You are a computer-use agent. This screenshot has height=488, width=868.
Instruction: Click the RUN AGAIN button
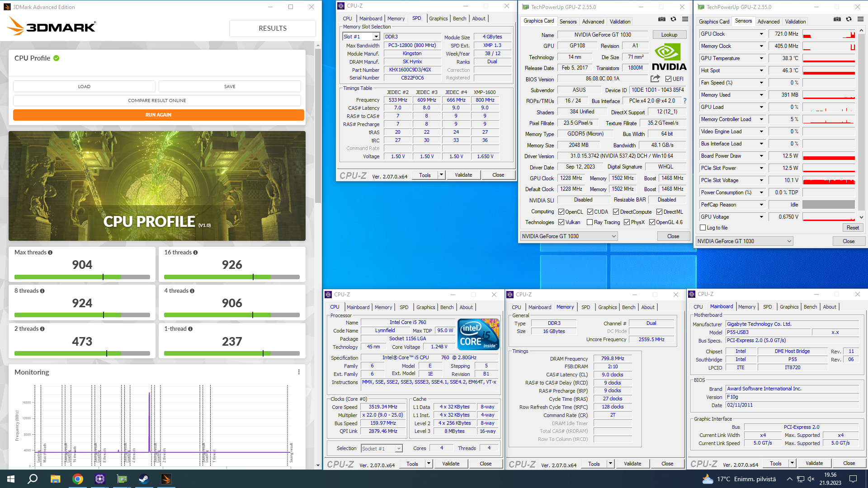158,115
